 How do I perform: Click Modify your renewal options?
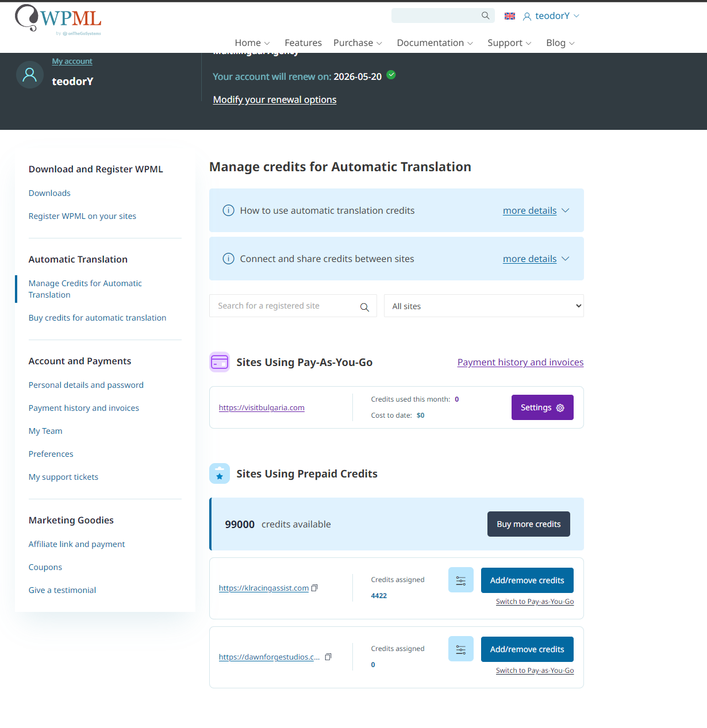[x=275, y=99]
